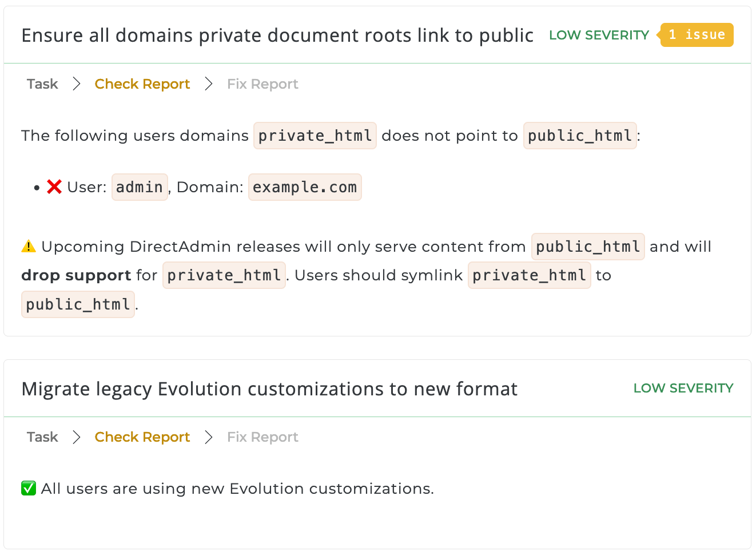Open the Task tab in the domains card

click(42, 84)
